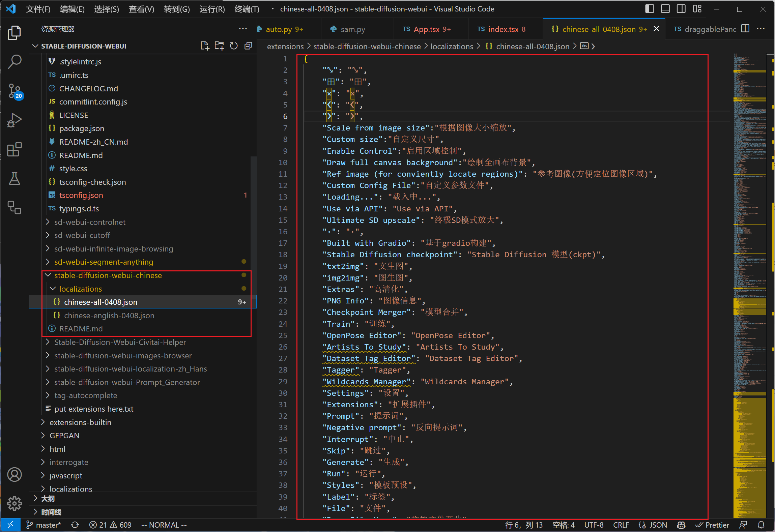Open the 终端(T) menu
Viewport: 775px width, 532px height.
pos(247,9)
